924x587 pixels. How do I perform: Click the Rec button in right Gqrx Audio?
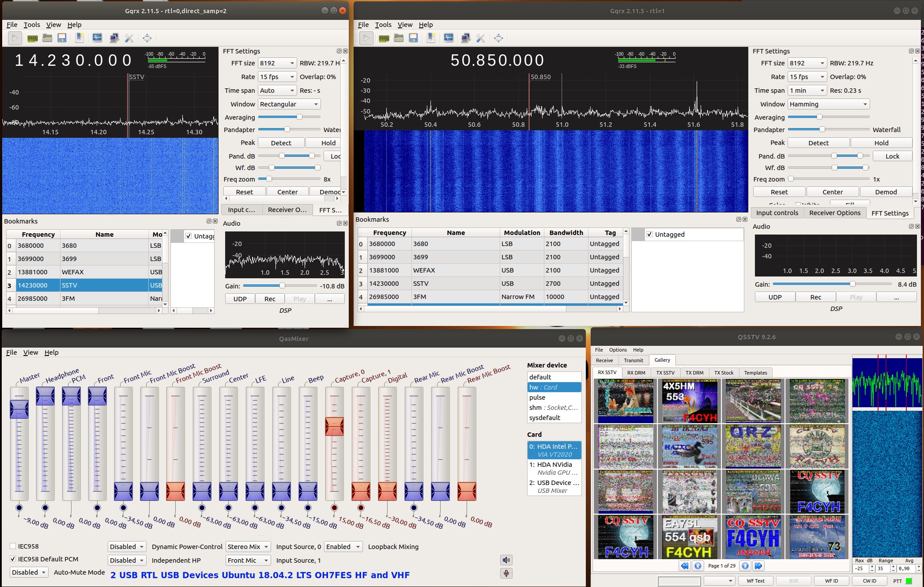[815, 297]
